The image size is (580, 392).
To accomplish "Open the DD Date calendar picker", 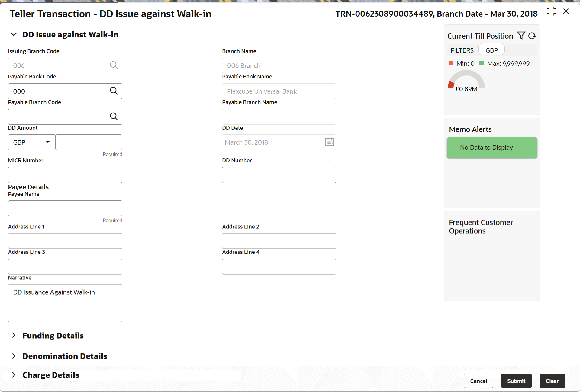I will 329,142.
